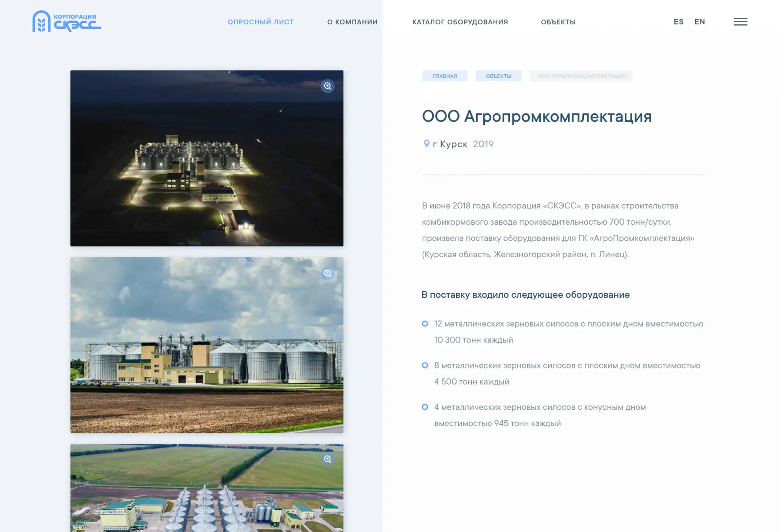Click magnifier icon on night aerial photo
The height and width of the screenshot is (532, 780).
point(327,86)
